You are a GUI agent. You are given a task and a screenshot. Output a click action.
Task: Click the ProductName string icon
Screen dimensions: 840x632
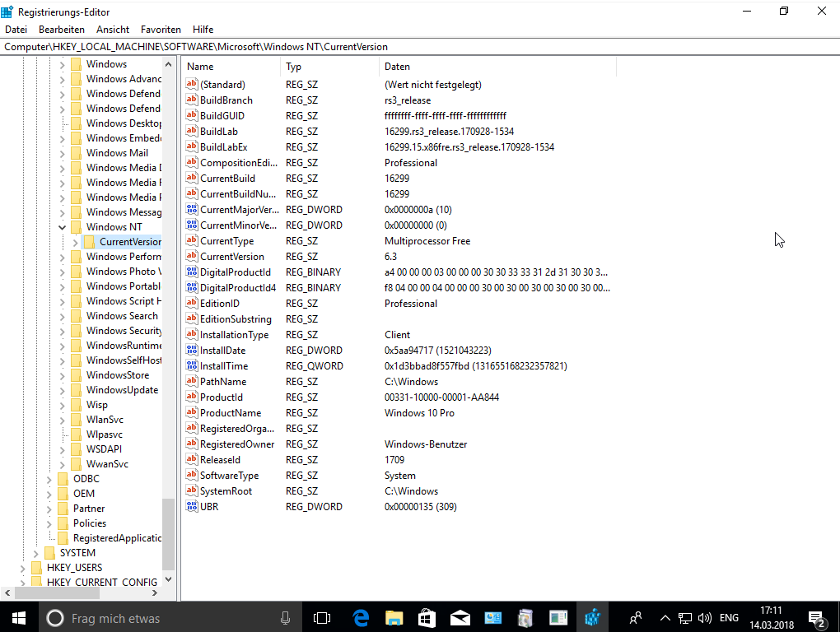coord(192,412)
